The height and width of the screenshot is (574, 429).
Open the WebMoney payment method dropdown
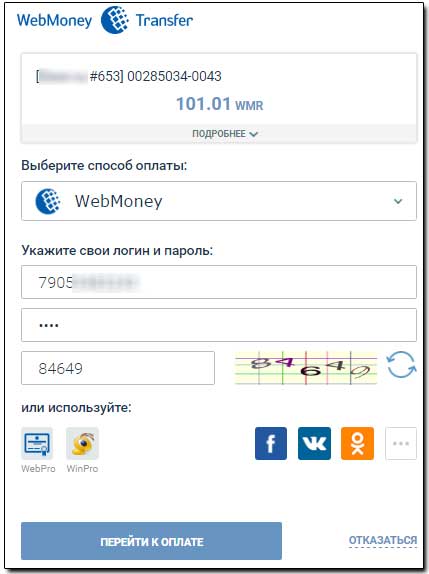[x=219, y=201]
